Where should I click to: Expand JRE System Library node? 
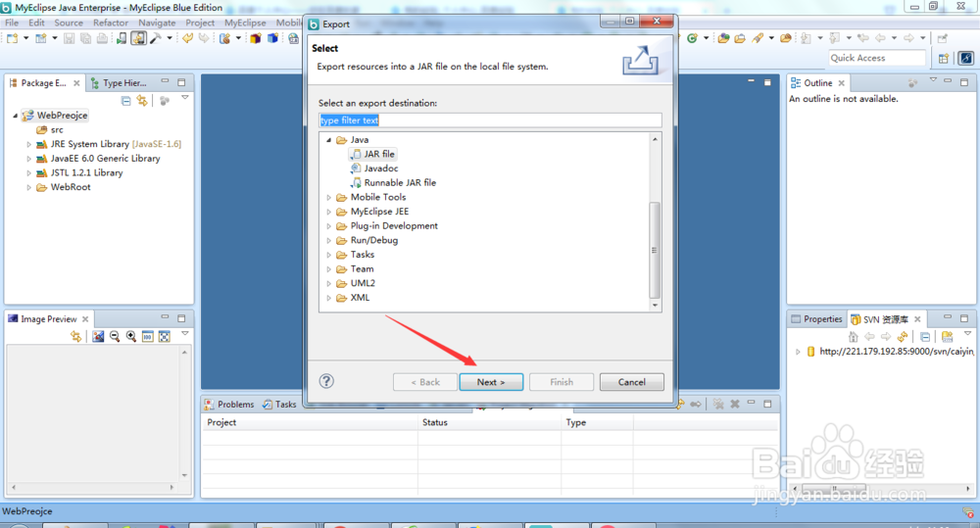(x=28, y=144)
